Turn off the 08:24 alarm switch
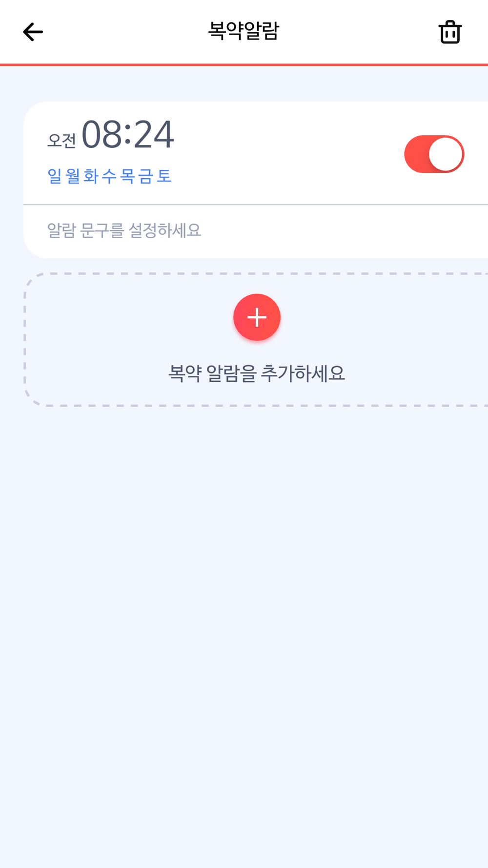 tap(434, 154)
